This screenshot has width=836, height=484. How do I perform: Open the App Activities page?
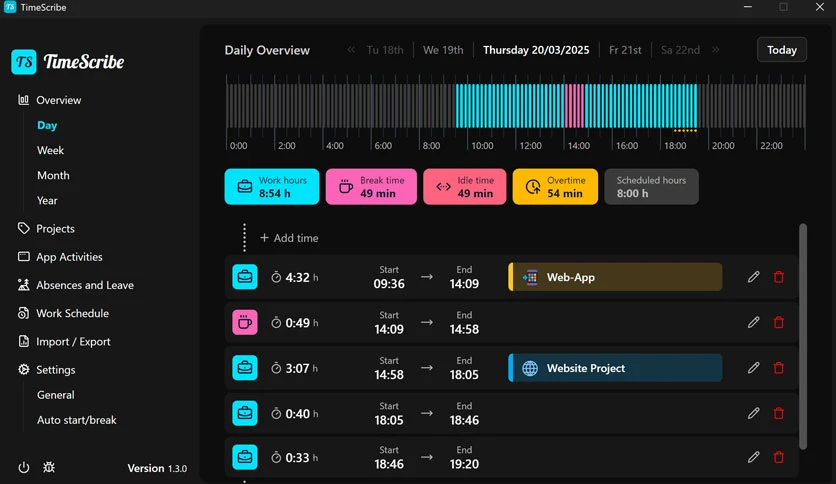click(x=69, y=257)
